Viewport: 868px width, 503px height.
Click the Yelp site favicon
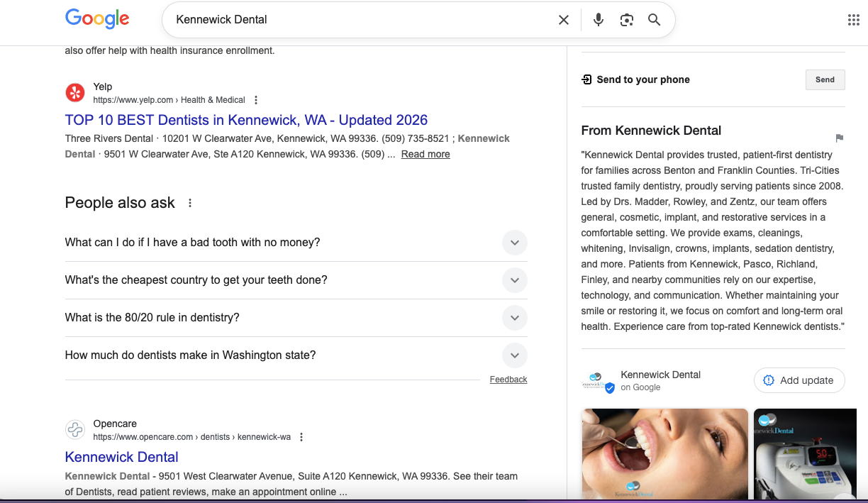point(74,92)
